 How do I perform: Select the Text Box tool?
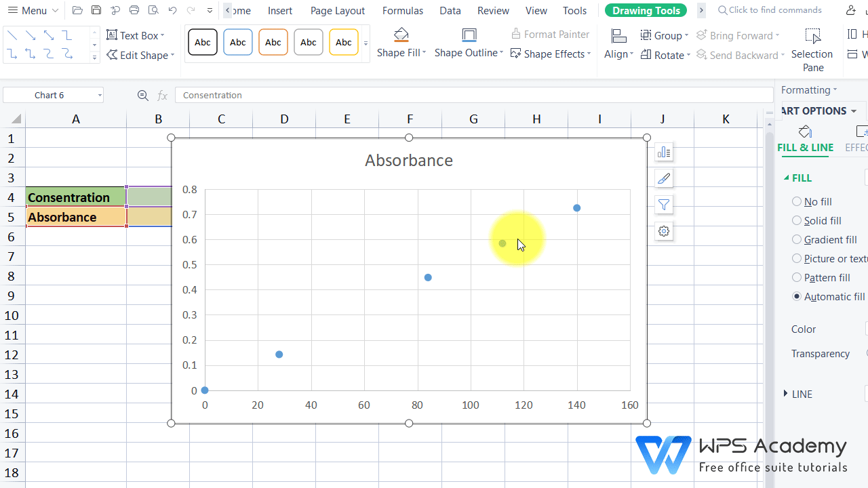(x=136, y=35)
